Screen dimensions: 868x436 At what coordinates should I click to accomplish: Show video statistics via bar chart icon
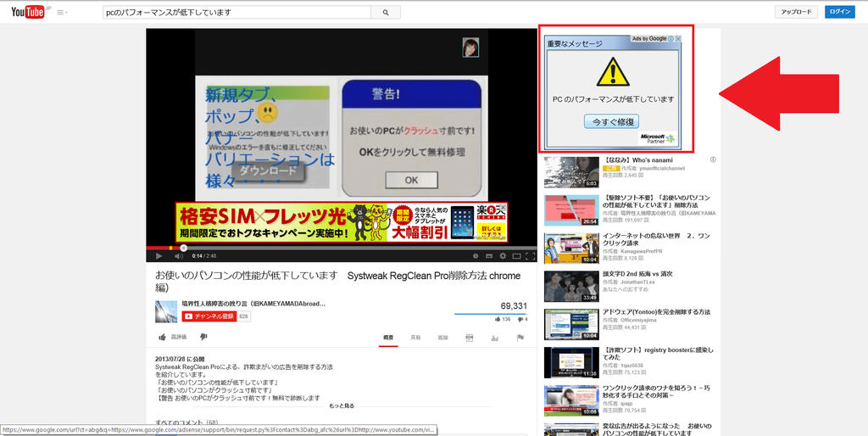tap(494, 338)
